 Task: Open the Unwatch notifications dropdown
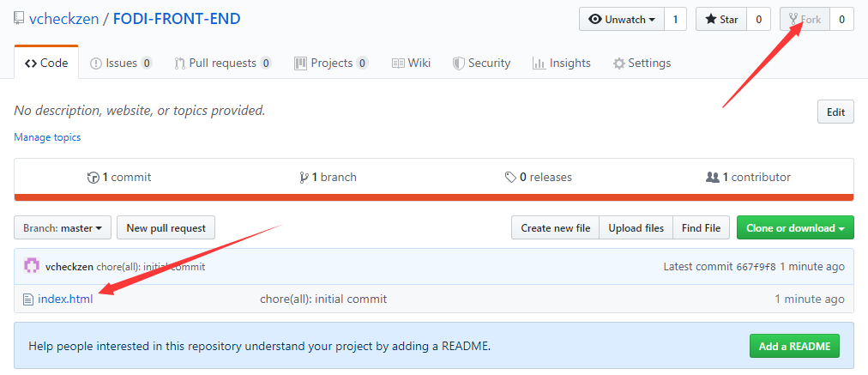pyautogui.click(x=622, y=20)
